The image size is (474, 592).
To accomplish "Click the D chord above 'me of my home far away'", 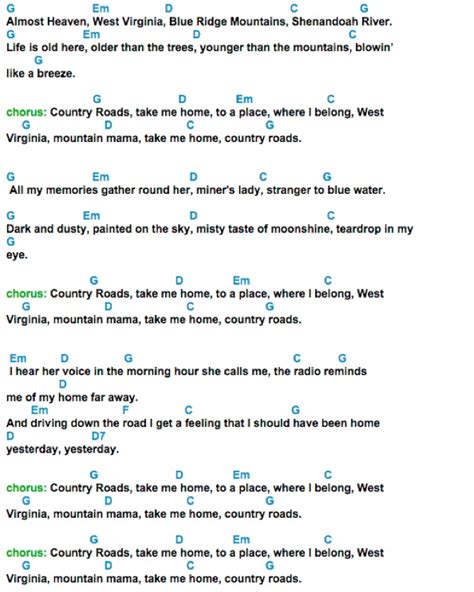I will pyautogui.click(x=63, y=384).
